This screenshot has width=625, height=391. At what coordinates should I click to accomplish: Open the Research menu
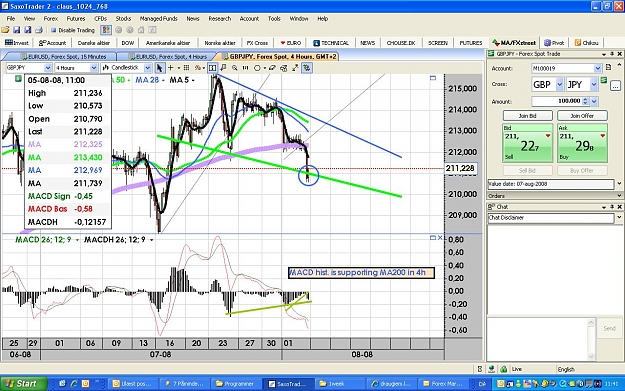(x=220, y=18)
